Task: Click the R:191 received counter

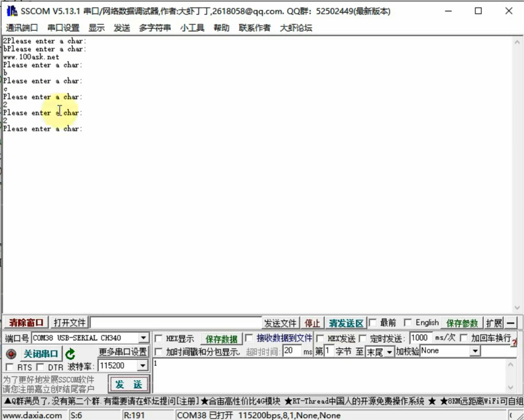Action: click(x=134, y=416)
